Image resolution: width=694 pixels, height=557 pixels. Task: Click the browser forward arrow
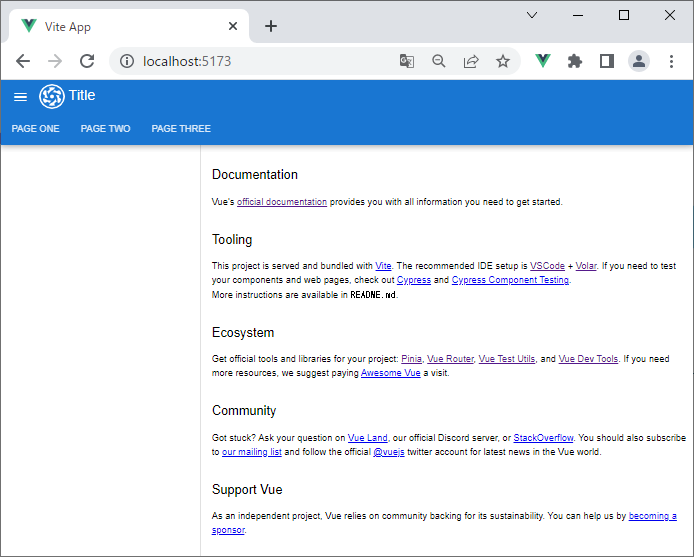click(x=55, y=61)
